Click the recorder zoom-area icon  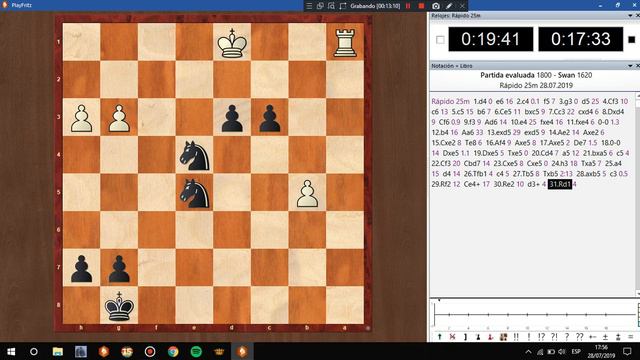pyautogui.click(x=331, y=6)
